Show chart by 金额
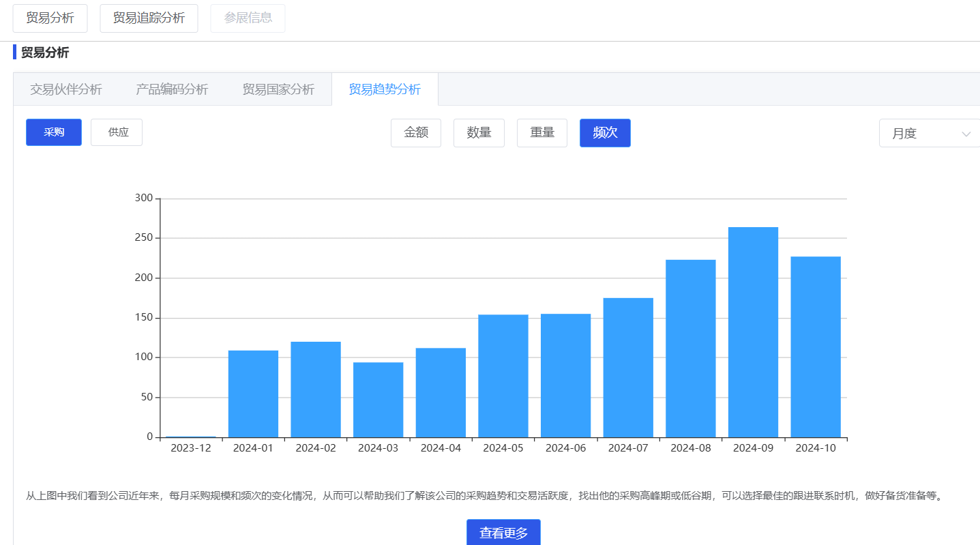This screenshot has width=980, height=545. [416, 133]
